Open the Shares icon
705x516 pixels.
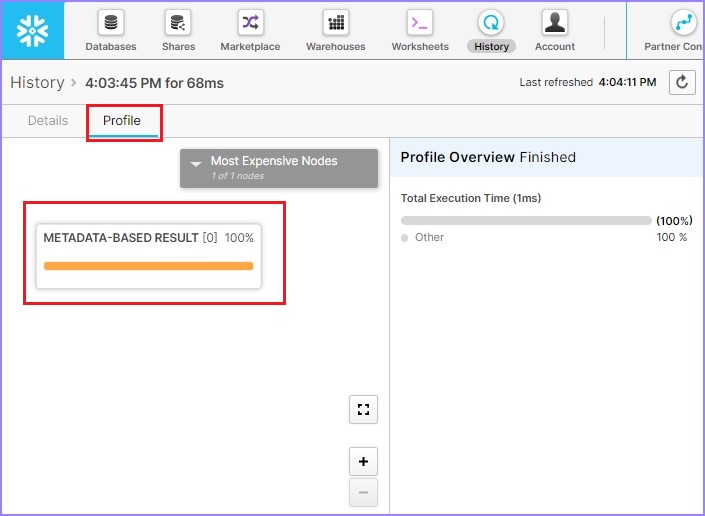point(177,23)
